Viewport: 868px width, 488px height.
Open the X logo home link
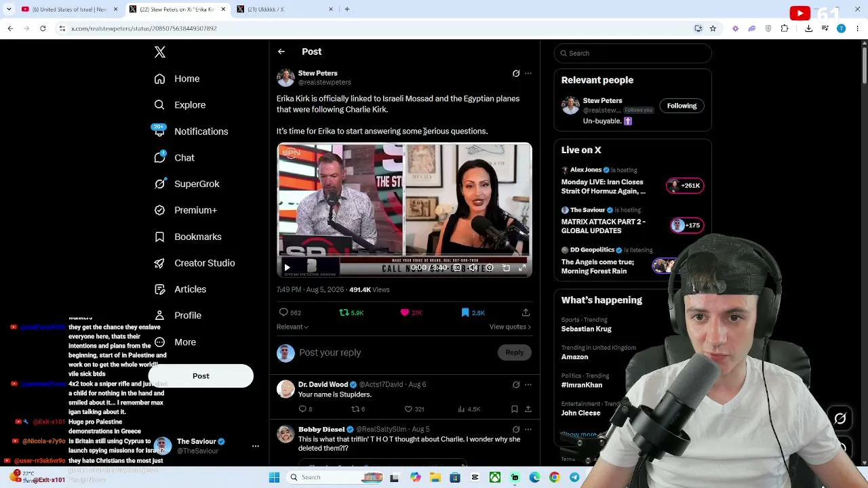point(160,52)
